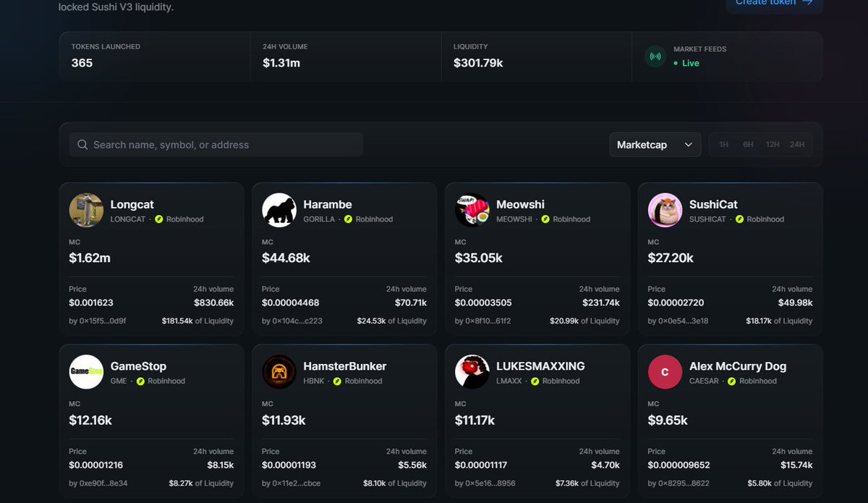Open the GameStop token title
Viewport: 868px width, 503px height.
[138, 366]
